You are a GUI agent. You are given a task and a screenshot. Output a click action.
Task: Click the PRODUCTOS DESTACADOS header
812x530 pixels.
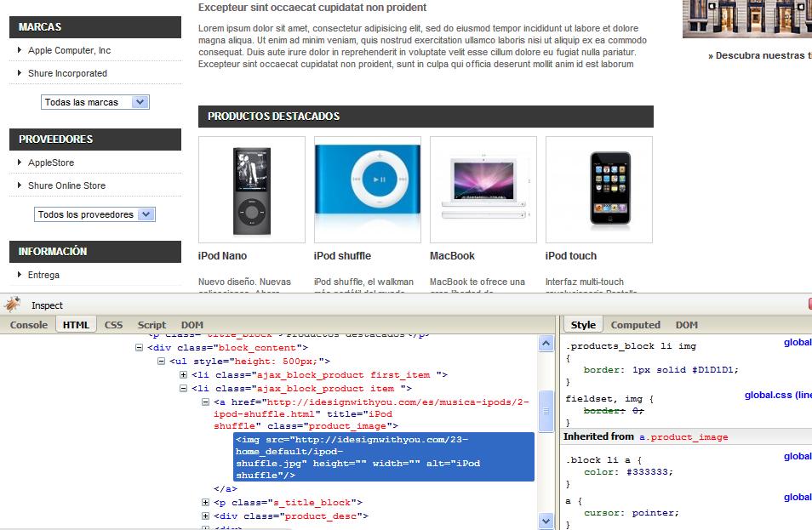(x=426, y=117)
